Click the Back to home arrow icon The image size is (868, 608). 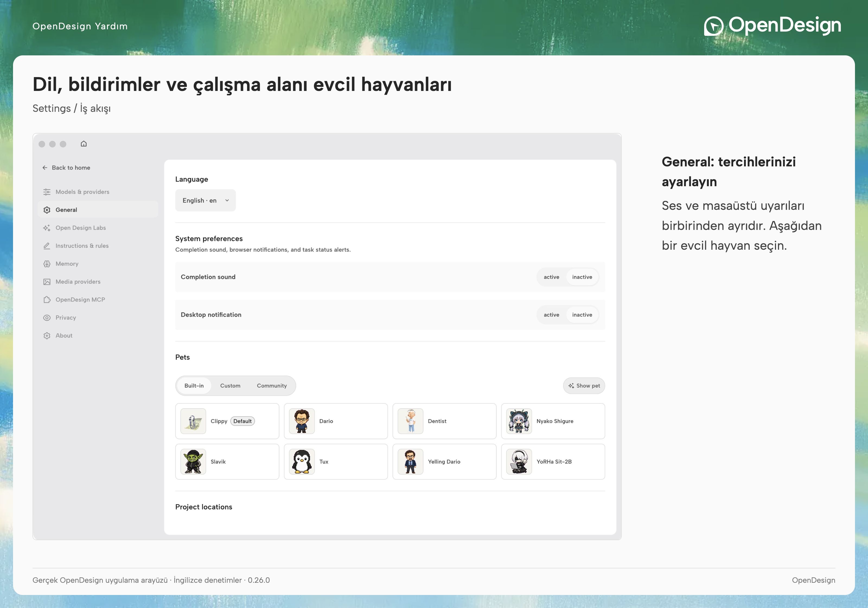(45, 167)
